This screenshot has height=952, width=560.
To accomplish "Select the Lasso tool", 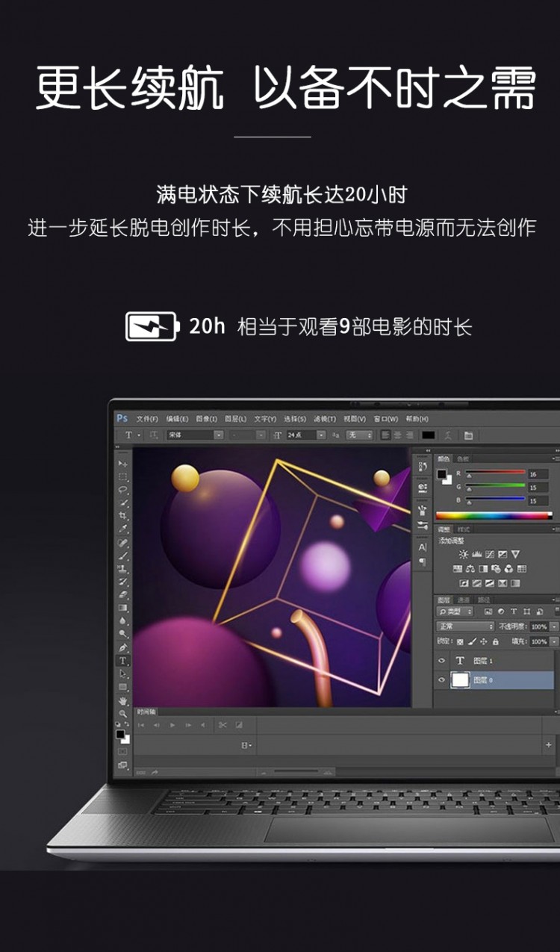I will [x=123, y=490].
